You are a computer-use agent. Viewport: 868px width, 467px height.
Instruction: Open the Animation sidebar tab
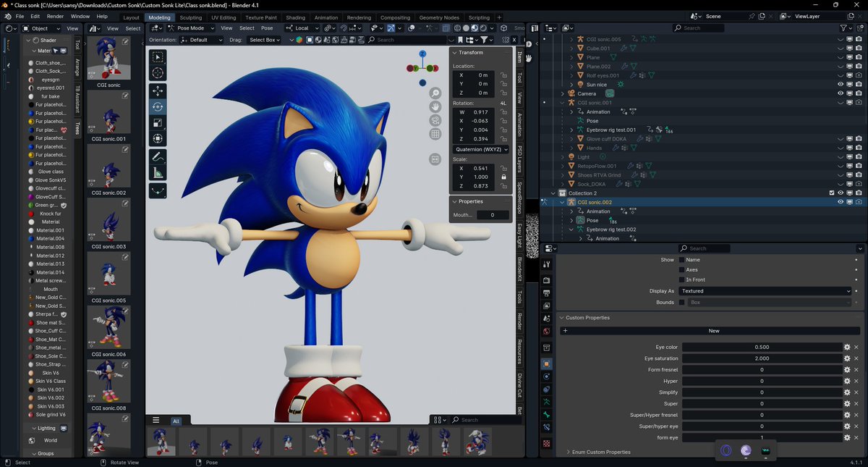click(519, 124)
